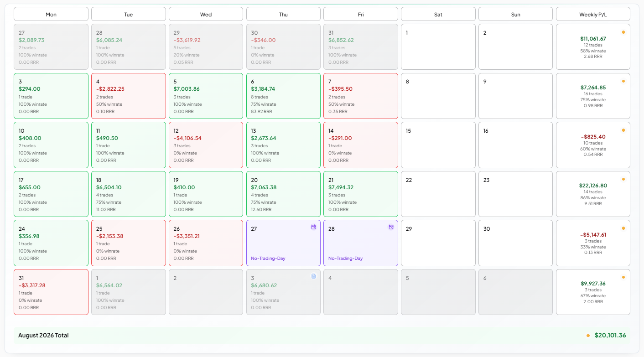Open the day 4 cell with -$2,822.25

(129, 96)
